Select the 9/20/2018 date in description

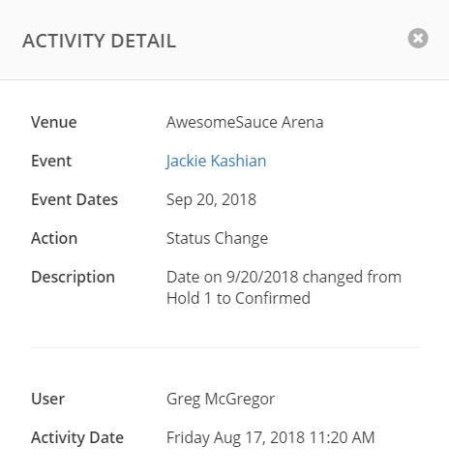[262, 277]
